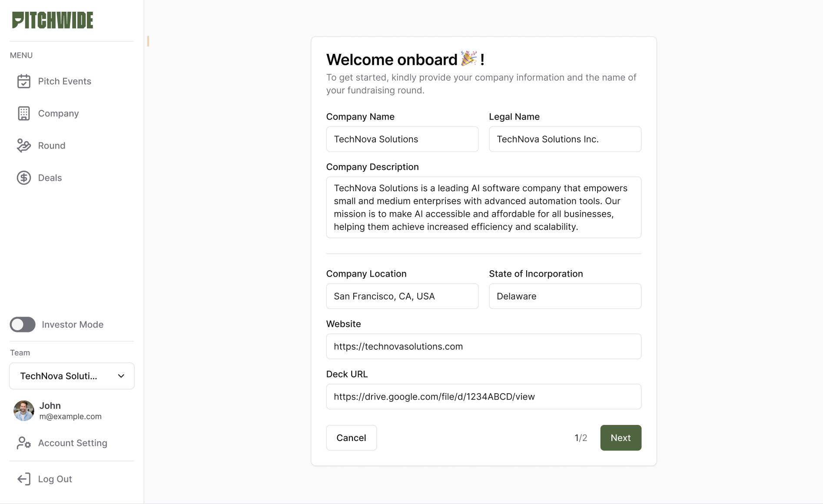Click the Company Description text area
The width and height of the screenshot is (823, 504).
[483, 207]
